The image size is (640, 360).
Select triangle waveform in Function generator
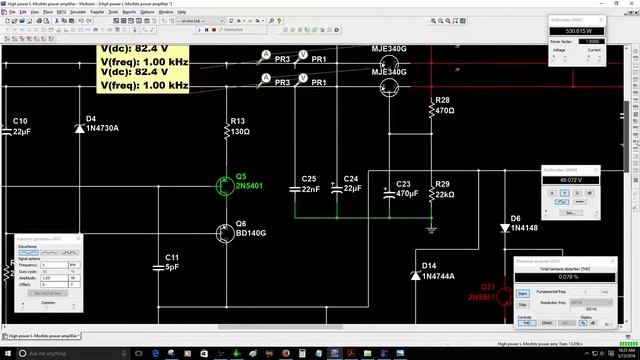point(49,253)
